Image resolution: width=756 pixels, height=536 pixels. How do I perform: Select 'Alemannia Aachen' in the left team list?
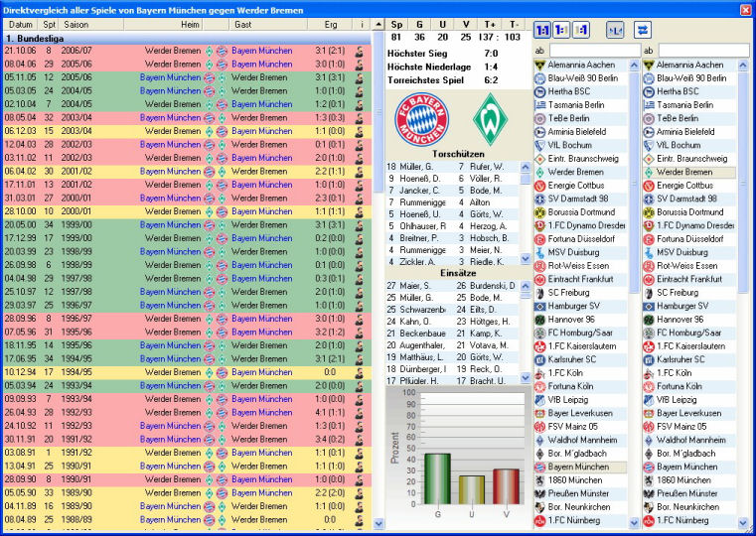[x=581, y=65]
